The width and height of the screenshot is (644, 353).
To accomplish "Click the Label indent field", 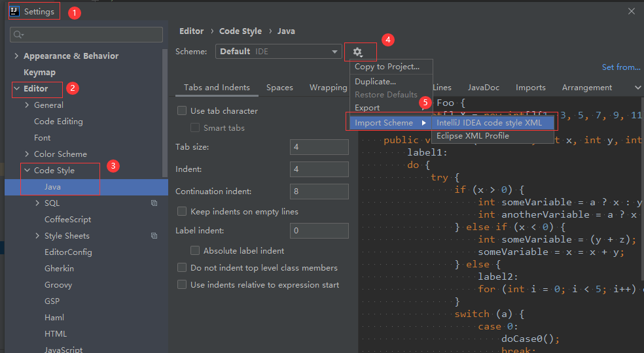I will [x=319, y=231].
